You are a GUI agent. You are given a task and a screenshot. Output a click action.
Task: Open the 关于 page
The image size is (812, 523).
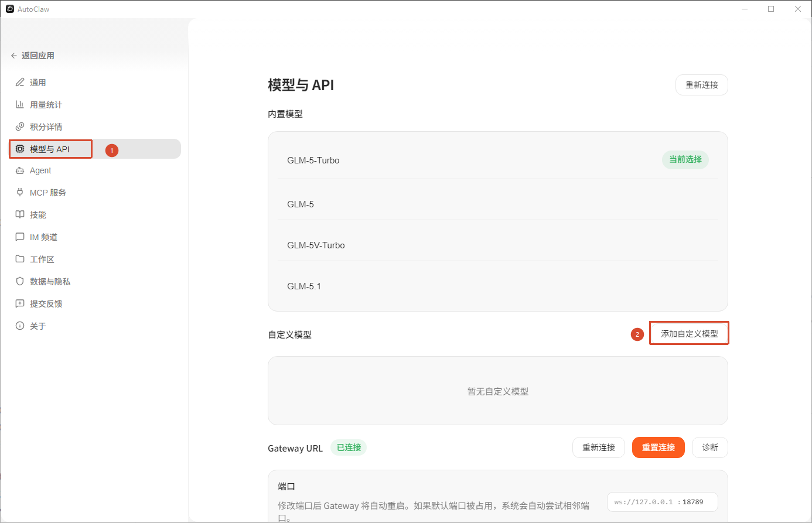(x=95, y=326)
